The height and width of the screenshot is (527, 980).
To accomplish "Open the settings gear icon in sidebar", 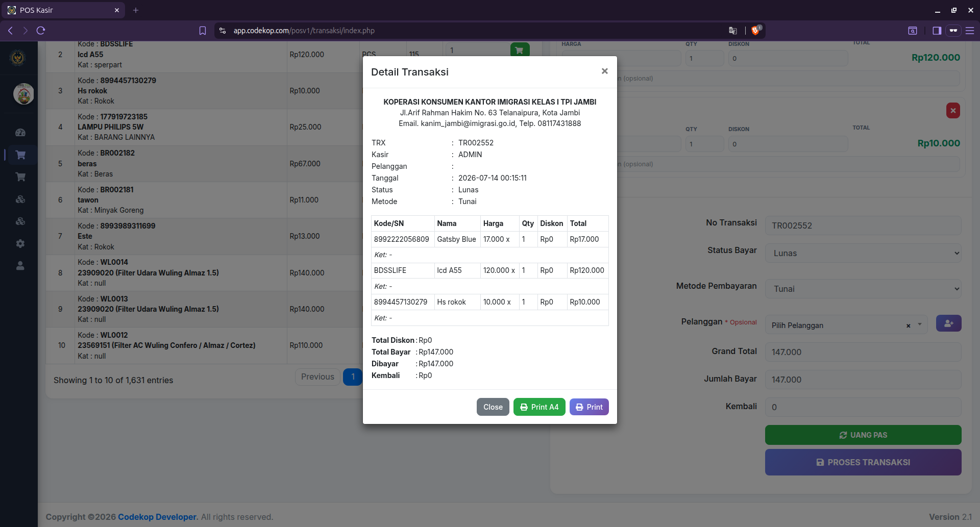I will click(20, 243).
